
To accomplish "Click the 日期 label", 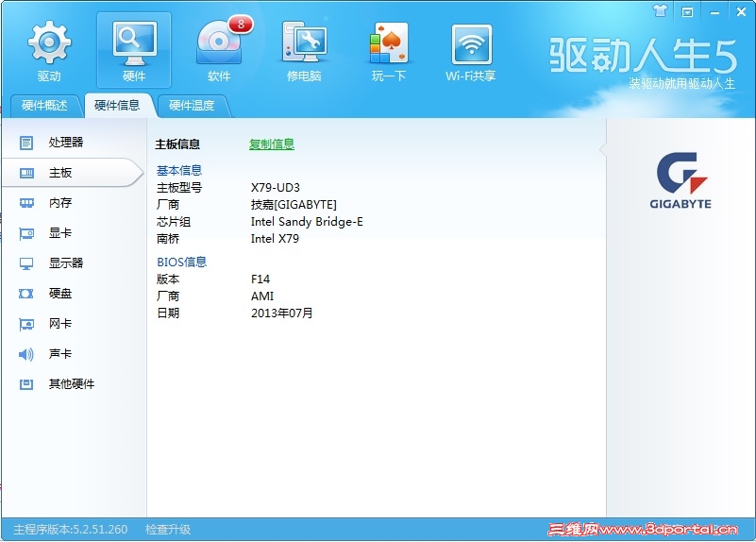I will click(x=168, y=313).
